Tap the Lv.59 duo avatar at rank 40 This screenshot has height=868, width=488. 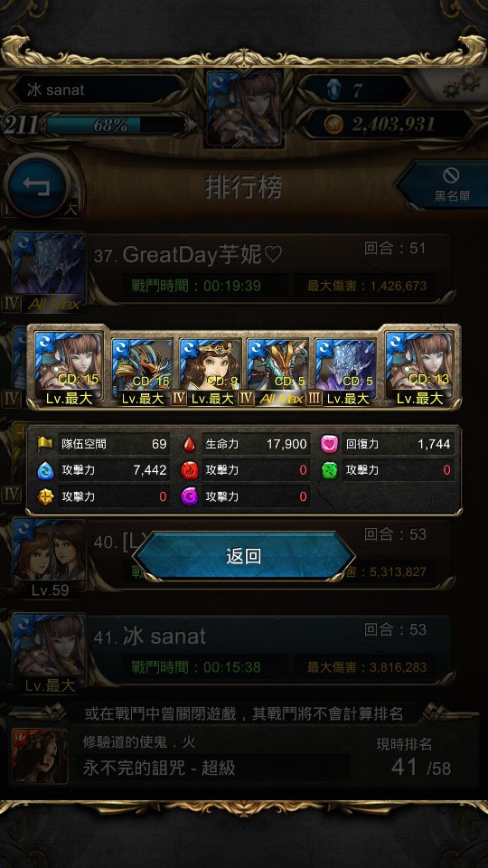point(49,556)
